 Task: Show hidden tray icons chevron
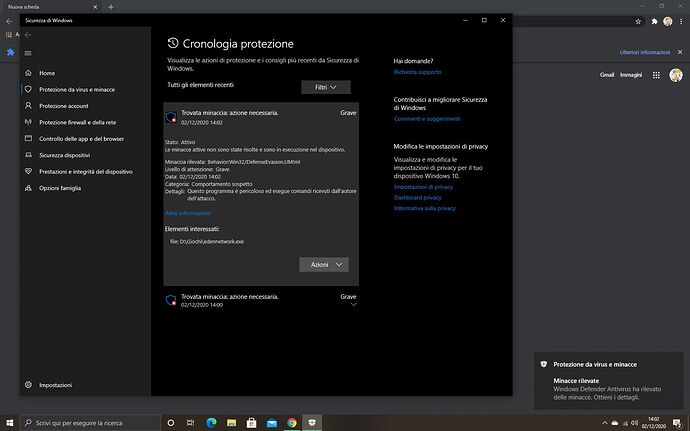tap(604, 423)
